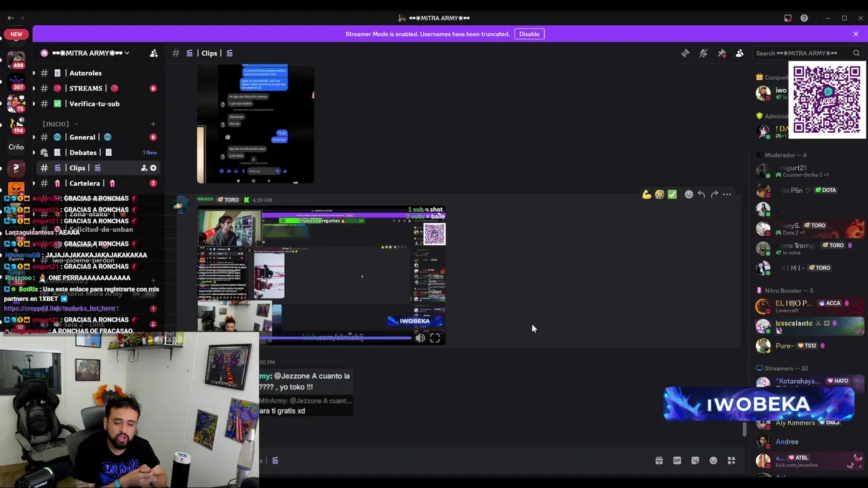Click the invite people icon beside server name

[x=154, y=53]
